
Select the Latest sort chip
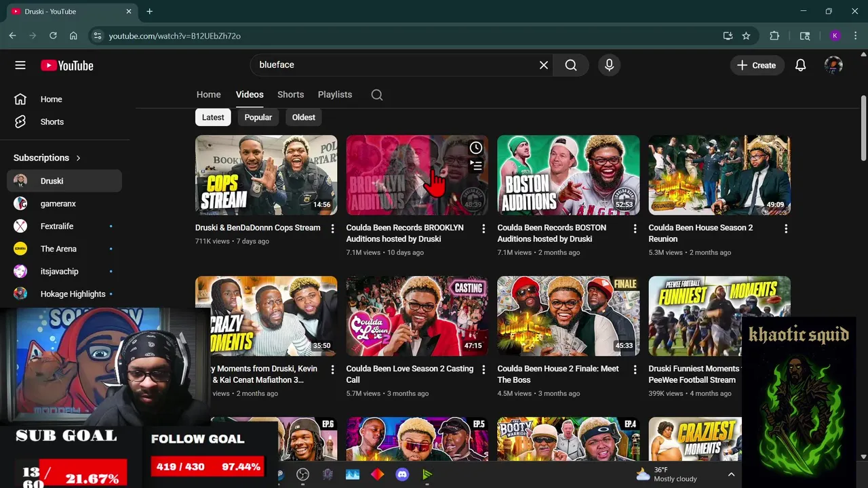[213, 117]
